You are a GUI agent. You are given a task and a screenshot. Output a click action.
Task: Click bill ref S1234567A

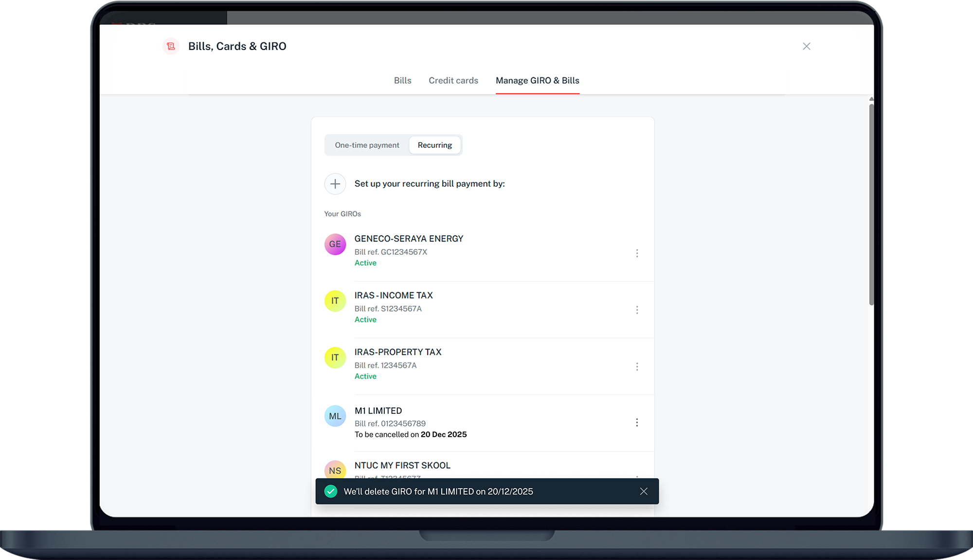388,309
